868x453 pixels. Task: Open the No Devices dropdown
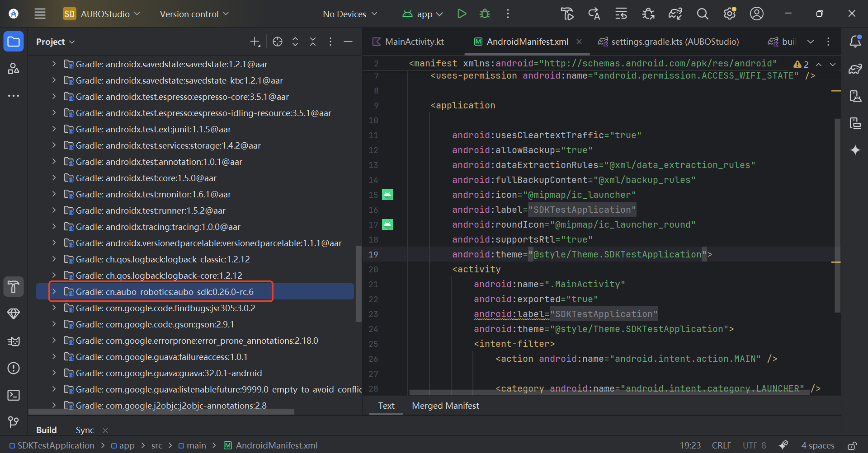click(350, 14)
